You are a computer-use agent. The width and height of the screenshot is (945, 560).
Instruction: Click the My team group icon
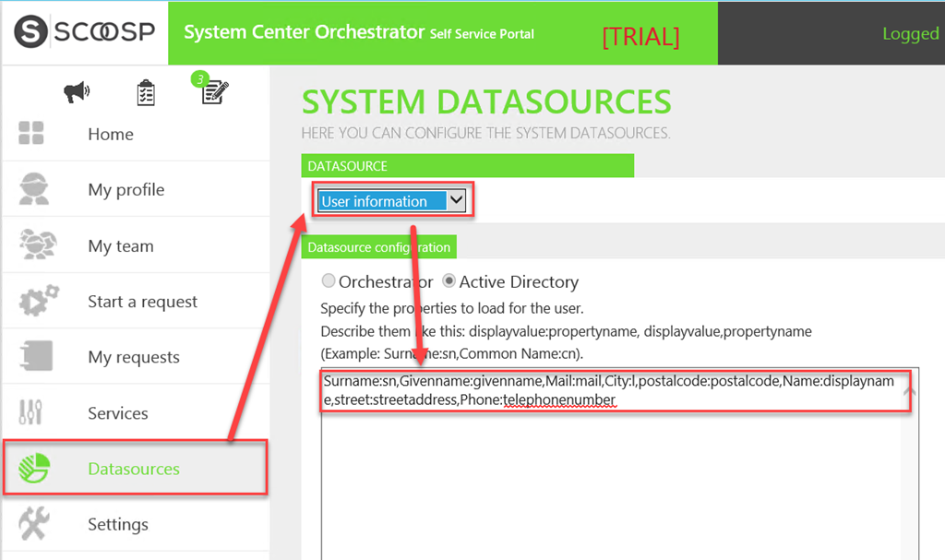pyautogui.click(x=37, y=245)
